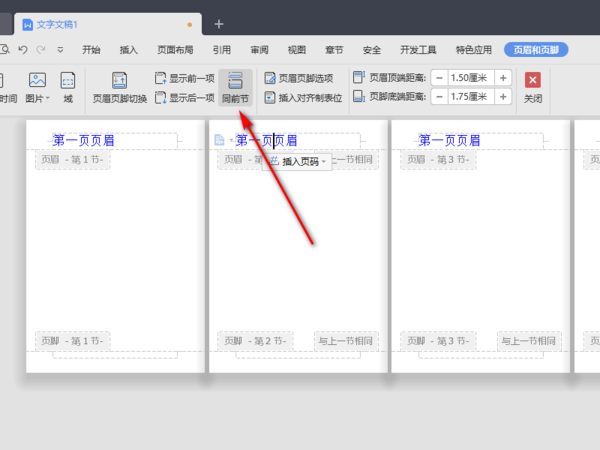Screen dimensions: 600x450
Task: Click the 页眉顶端距离 icon
Action: click(359, 77)
